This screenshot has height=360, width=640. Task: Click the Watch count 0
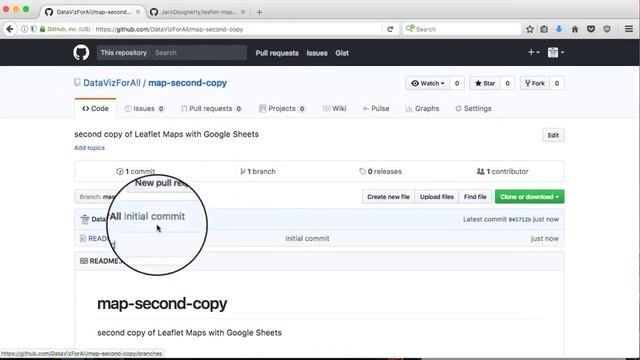[x=457, y=83]
